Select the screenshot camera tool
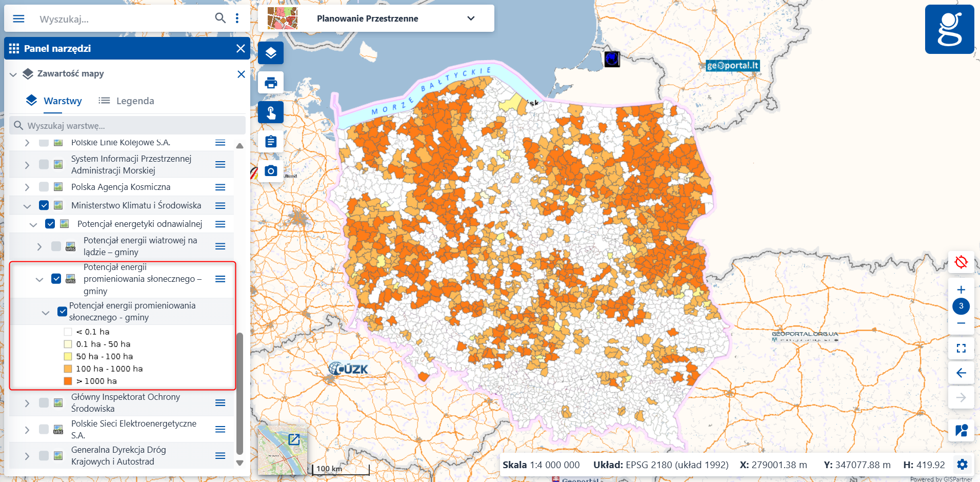The image size is (980, 482). pos(271,171)
